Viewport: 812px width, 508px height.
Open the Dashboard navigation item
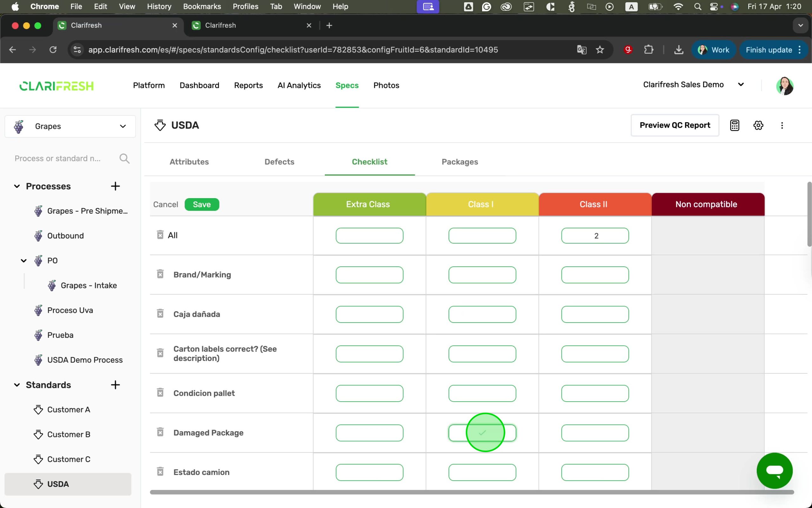point(199,85)
